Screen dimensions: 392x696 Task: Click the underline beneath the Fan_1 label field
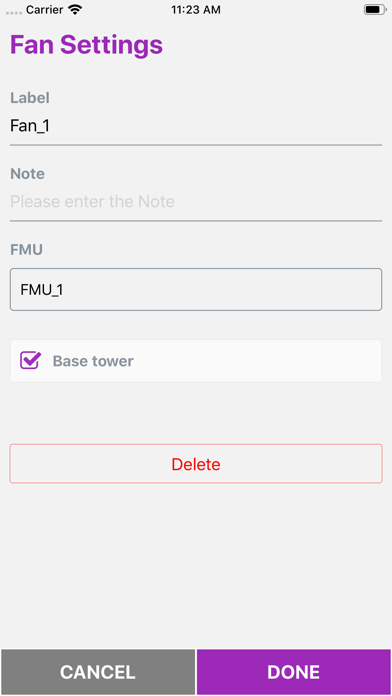click(x=196, y=145)
